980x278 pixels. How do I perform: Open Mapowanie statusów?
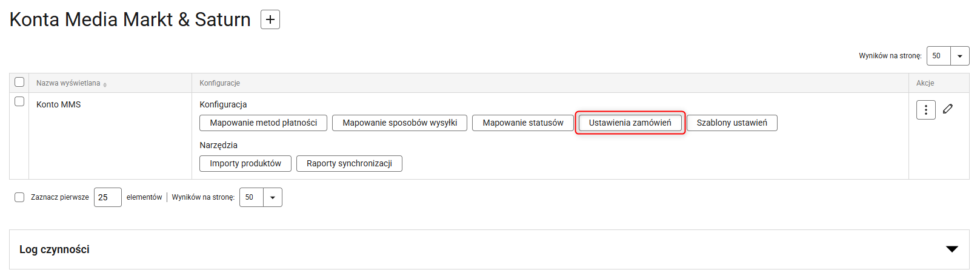[x=523, y=123]
